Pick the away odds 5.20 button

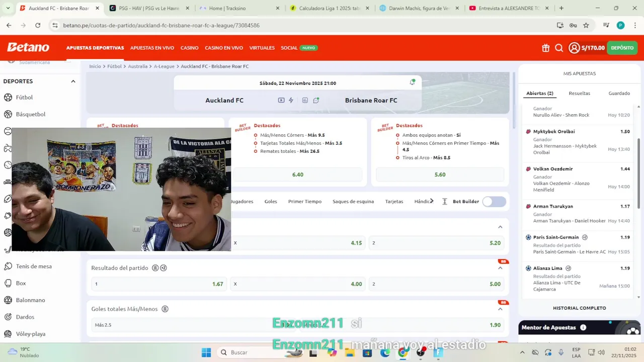(436, 243)
